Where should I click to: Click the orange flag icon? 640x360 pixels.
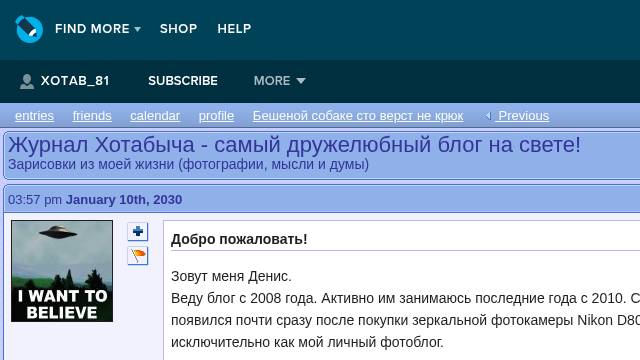pyautogui.click(x=138, y=256)
